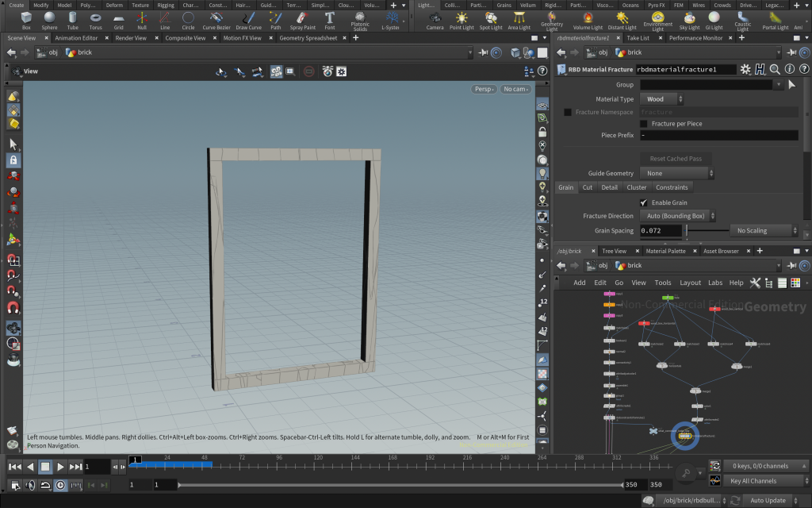The width and height of the screenshot is (812, 508).
Task: Toggle real time playback clock icon
Action: [60, 485]
